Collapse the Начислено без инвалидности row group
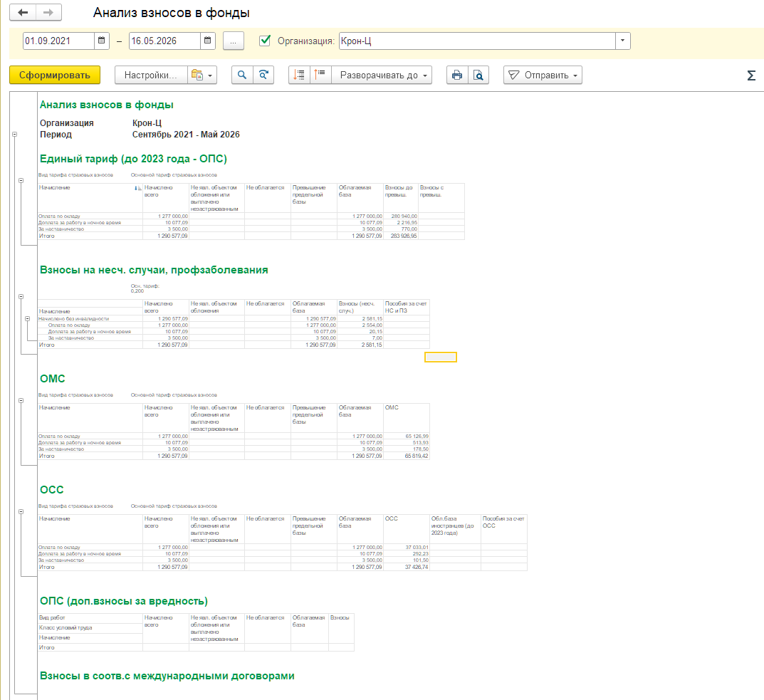This screenshot has height=700, width=764. point(27,318)
